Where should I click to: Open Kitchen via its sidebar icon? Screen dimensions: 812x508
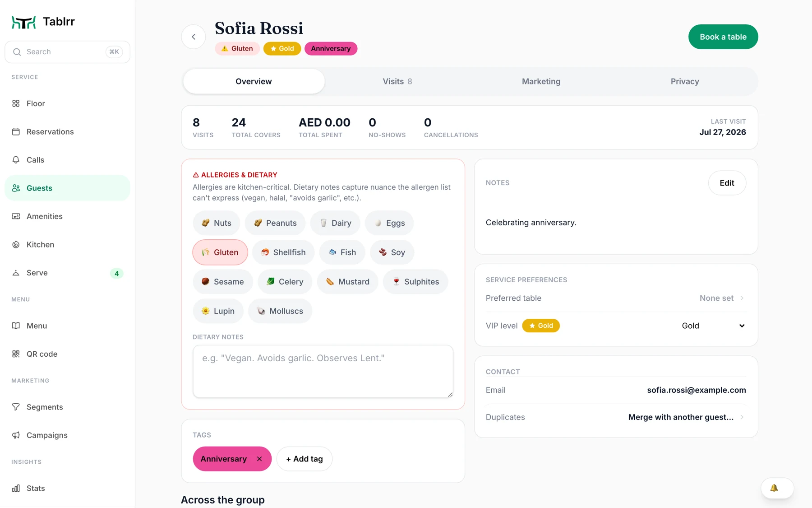(16, 245)
